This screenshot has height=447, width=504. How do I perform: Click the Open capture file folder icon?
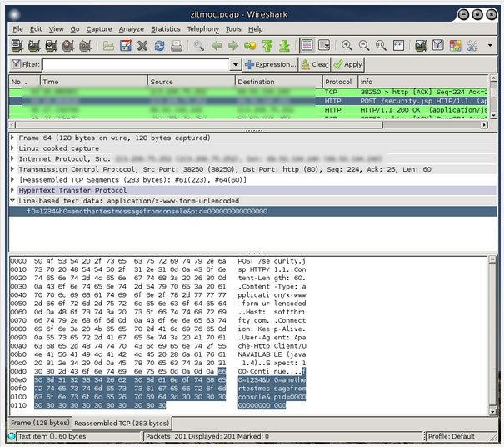[x=108, y=46]
